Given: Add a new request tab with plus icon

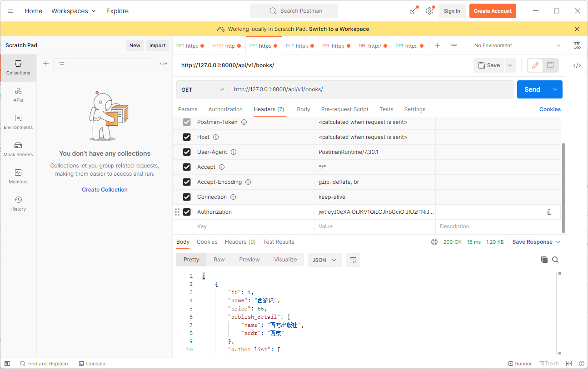Looking at the screenshot, I should (x=438, y=45).
